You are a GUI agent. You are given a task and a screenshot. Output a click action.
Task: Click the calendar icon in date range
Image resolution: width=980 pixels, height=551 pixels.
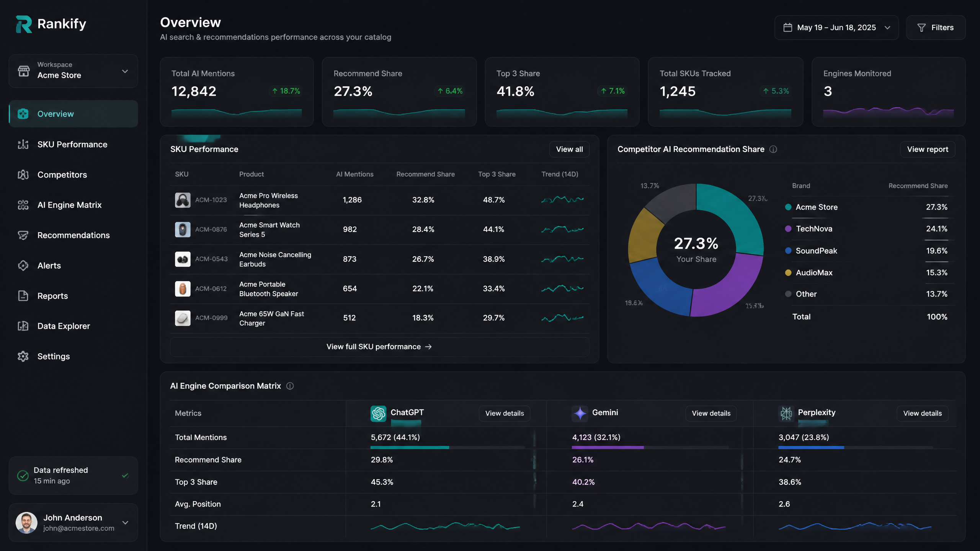[x=787, y=28]
